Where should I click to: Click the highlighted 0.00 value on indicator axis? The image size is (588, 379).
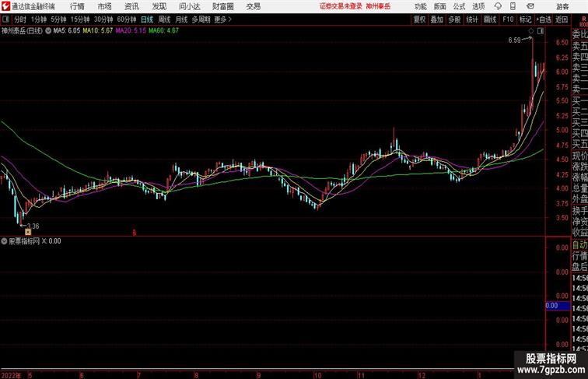(558, 306)
